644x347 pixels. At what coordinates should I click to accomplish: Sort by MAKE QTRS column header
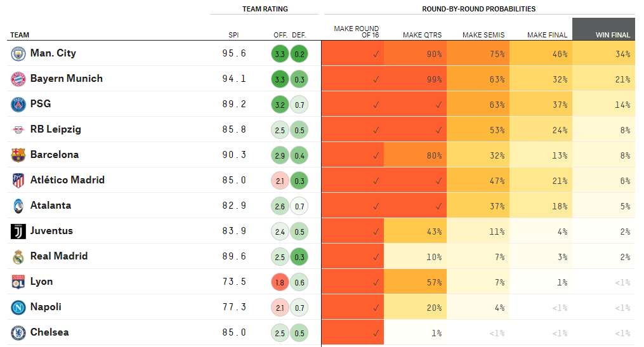pyautogui.click(x=422, y=35)
